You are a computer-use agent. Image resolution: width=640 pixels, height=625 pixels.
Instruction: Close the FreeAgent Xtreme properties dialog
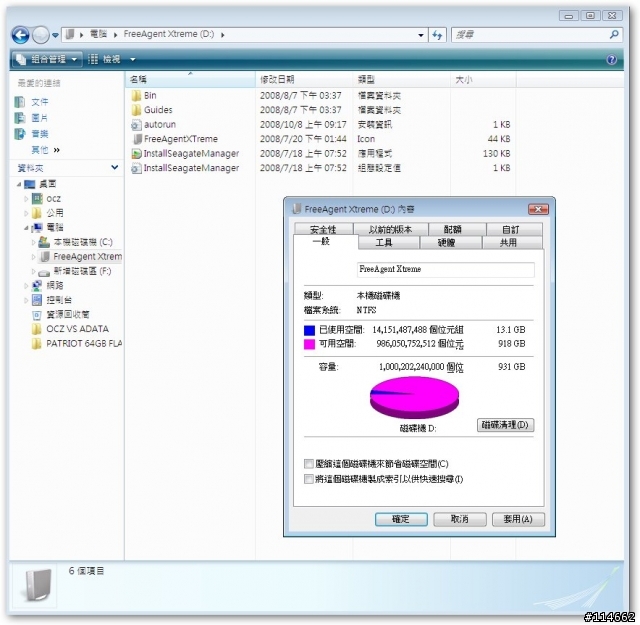[x=538, y=209]
